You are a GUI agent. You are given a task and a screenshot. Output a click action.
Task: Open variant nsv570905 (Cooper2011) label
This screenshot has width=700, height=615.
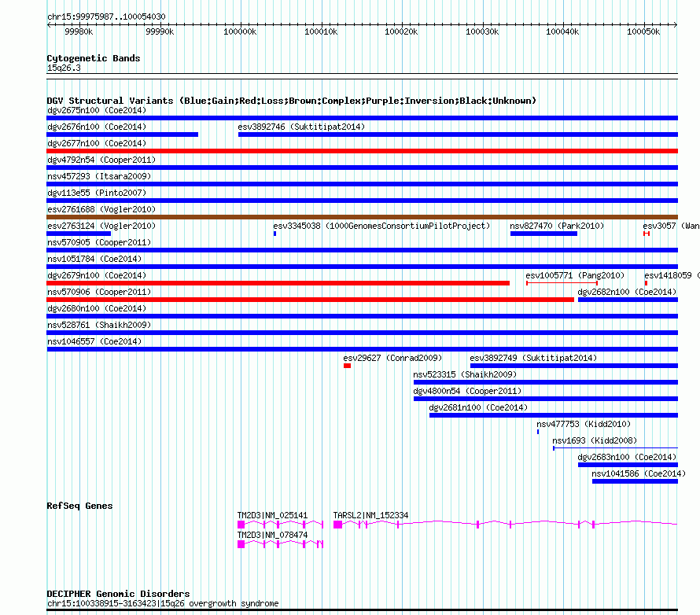click(99, 242)
